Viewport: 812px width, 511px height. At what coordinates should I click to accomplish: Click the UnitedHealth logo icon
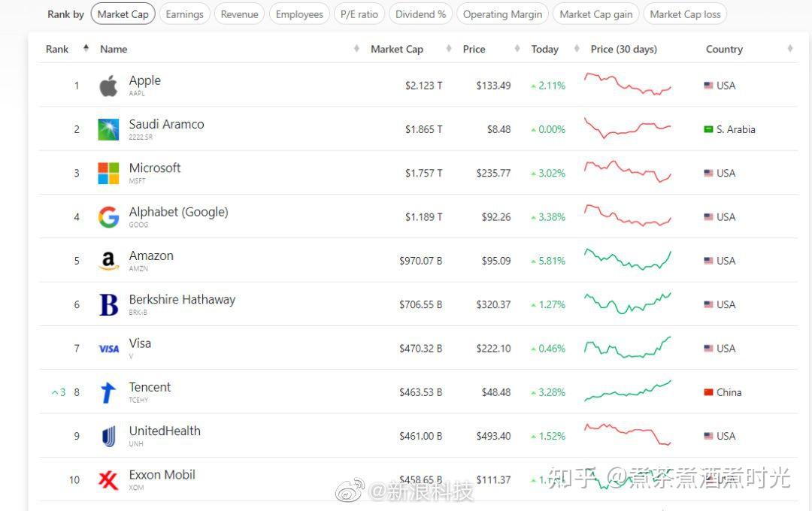pyautogui.click(x=108, y=436)
